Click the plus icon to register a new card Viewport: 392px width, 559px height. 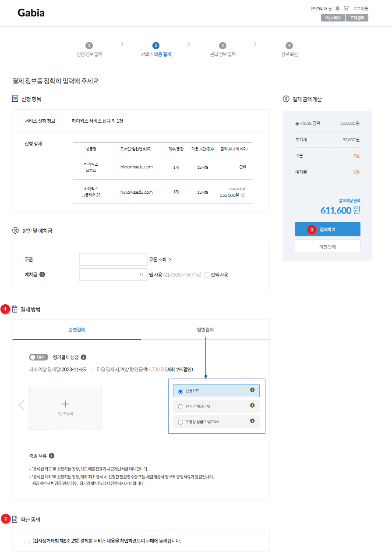click(x=66, y=404)
